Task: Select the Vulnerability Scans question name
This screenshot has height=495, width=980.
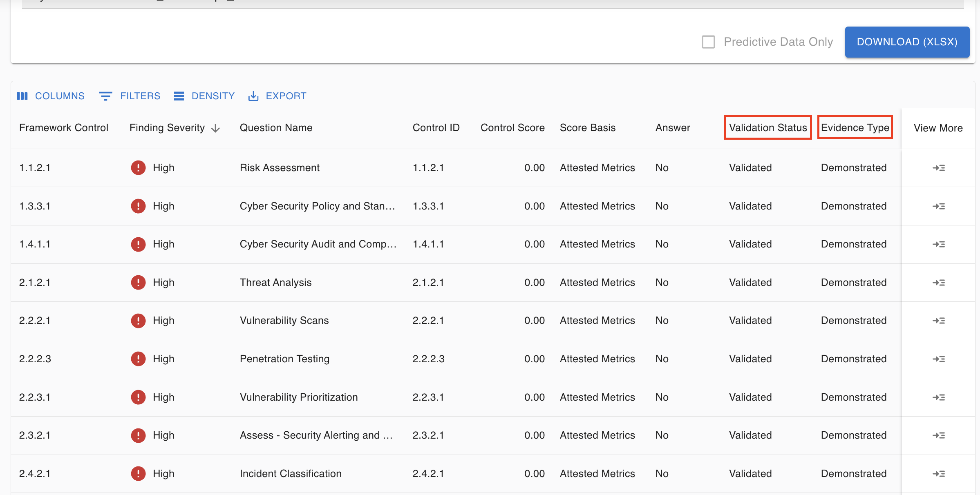Action: pos(284,321)
